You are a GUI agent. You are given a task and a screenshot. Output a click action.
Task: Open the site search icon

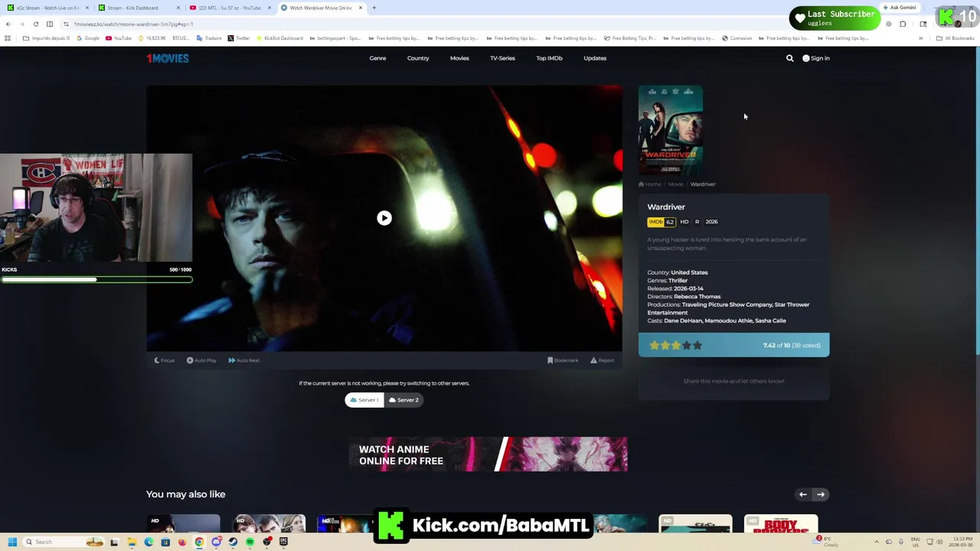pyautogui.click(x=790, y=58)
